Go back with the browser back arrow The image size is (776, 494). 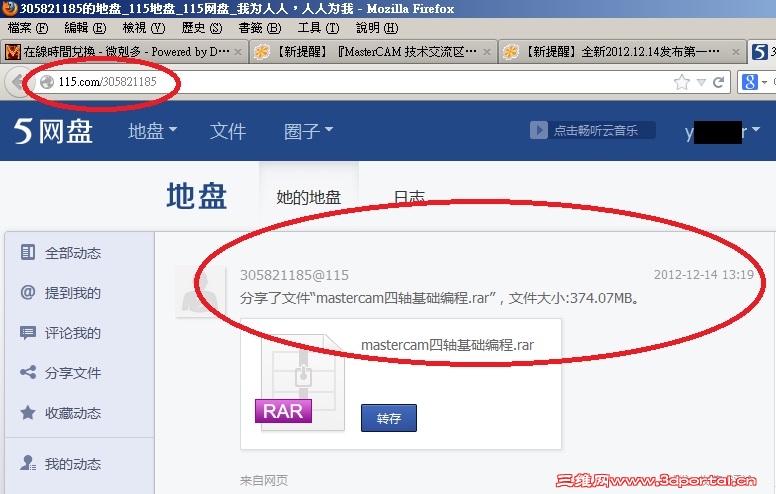tap(18, 82)
